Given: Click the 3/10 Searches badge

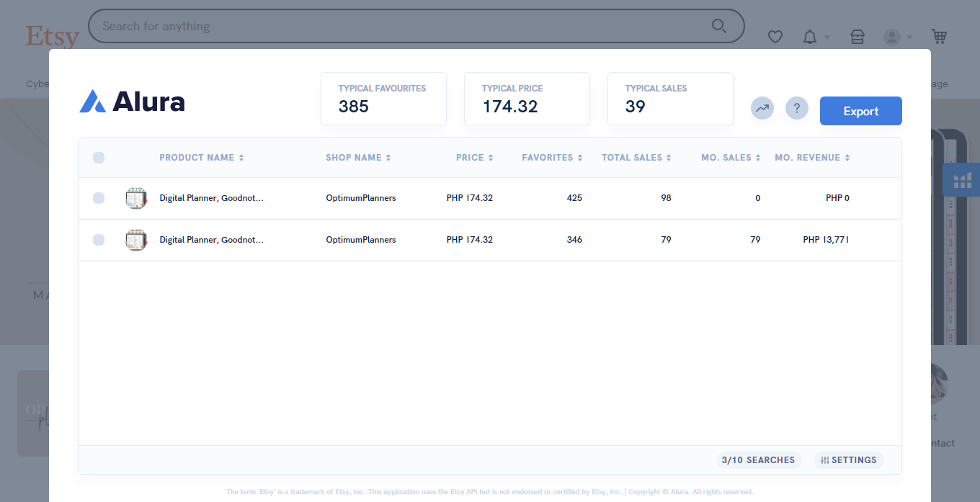Looking at the screenshot, I should (758, 460).
